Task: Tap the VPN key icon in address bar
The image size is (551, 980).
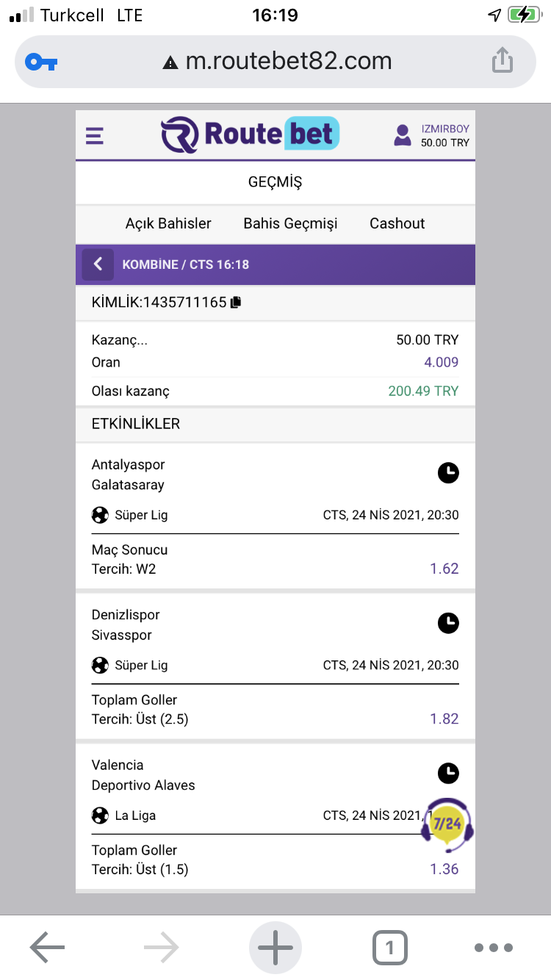Action: pyautogui.click(x=41, y=62)
